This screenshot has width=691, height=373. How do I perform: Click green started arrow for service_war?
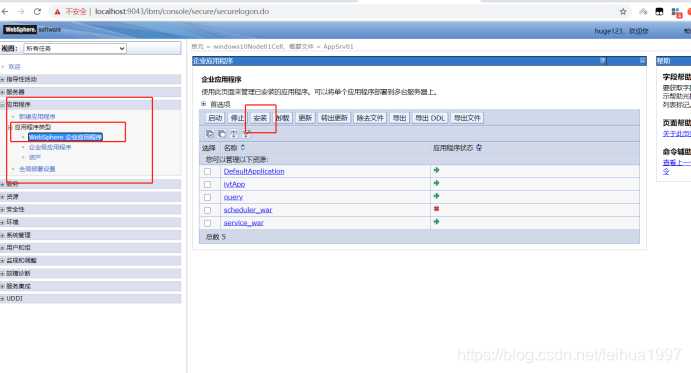436,222
